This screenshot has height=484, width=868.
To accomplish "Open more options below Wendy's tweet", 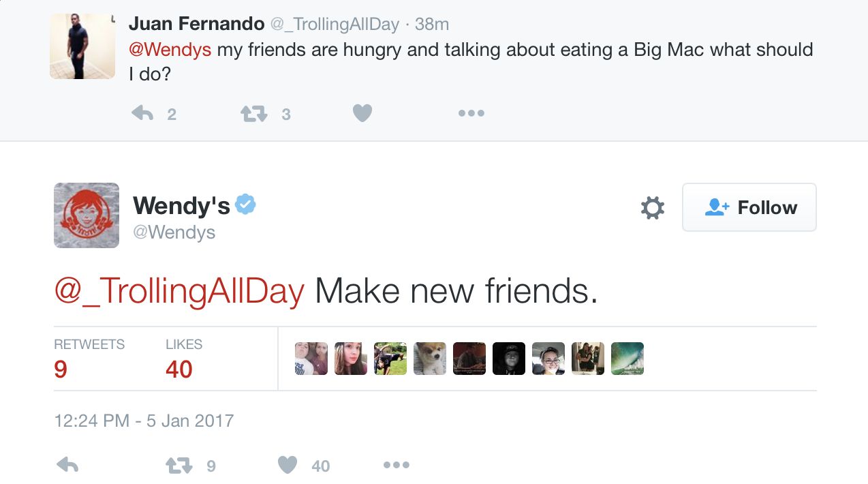I will [x=396, y=466].
